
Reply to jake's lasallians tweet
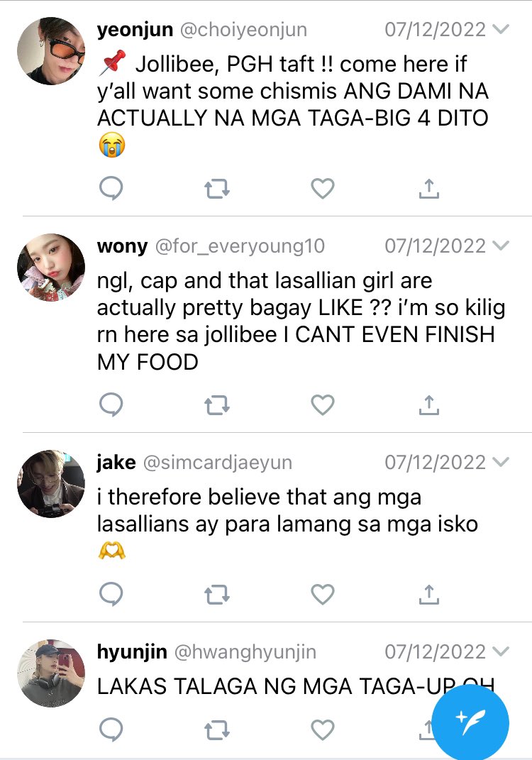(x=111, y=594)
